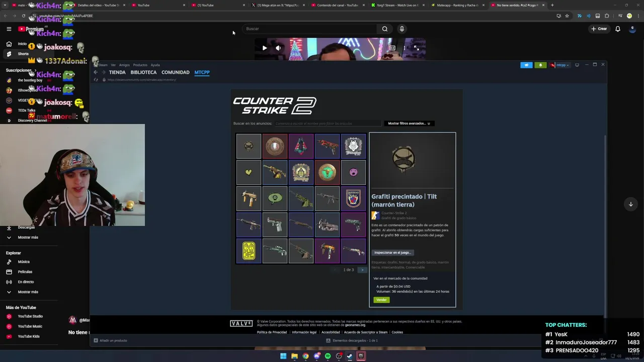Open Películas in Explorar section
Screen dimensions: 644x362
[x=25, y=272]
